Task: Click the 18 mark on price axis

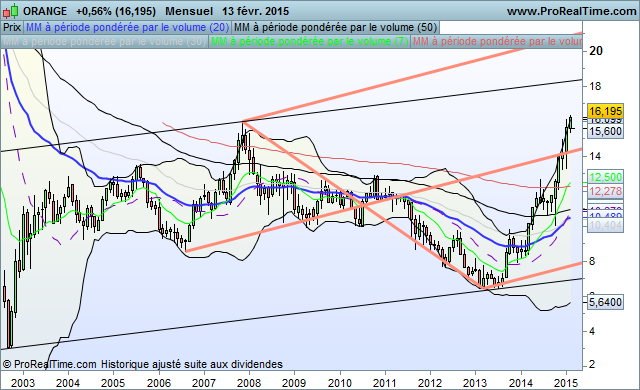Action: click(595, 86)
